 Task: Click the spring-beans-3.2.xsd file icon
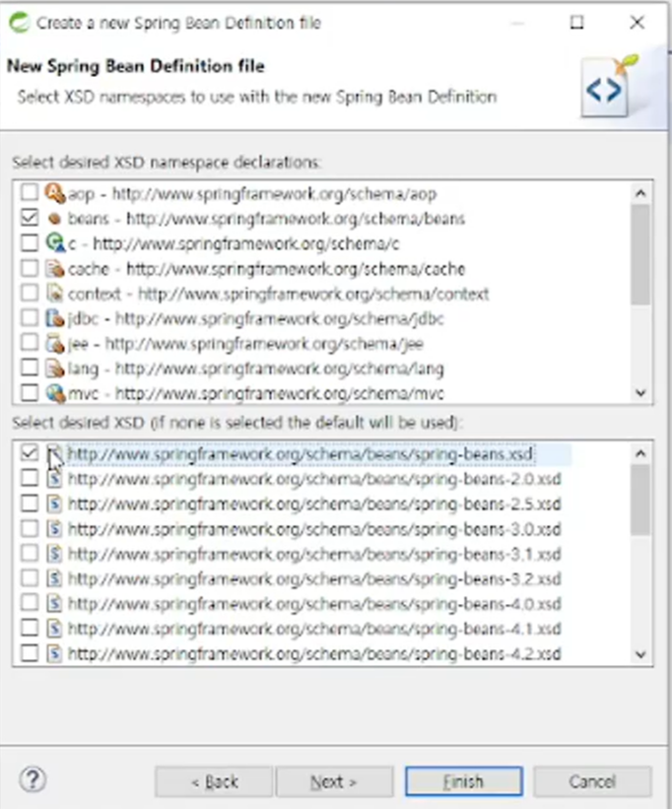pos(54,578)
